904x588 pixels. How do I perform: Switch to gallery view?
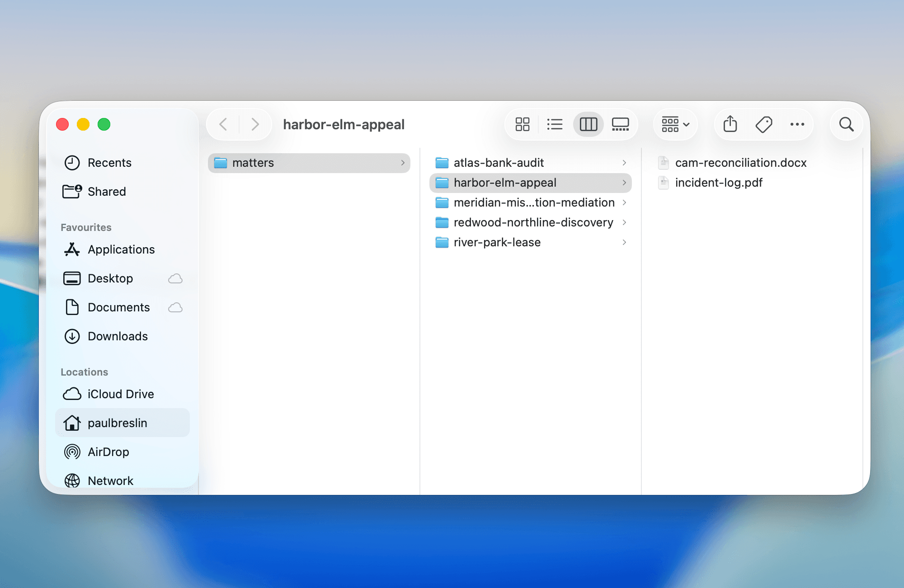pyautogui.click(x=620, y=124)
